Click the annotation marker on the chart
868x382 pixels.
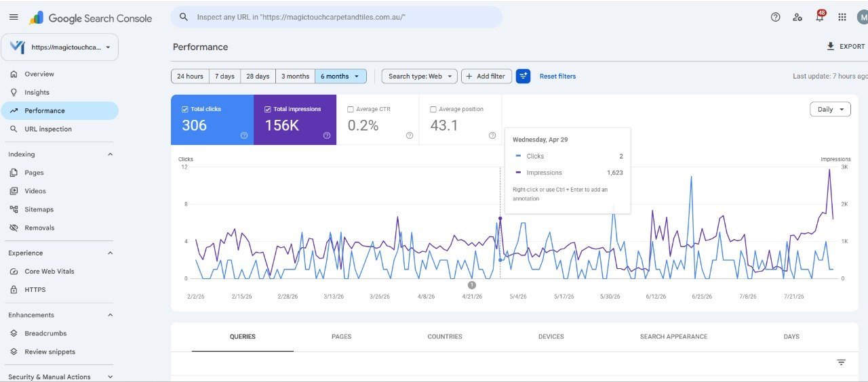(472, 285)
